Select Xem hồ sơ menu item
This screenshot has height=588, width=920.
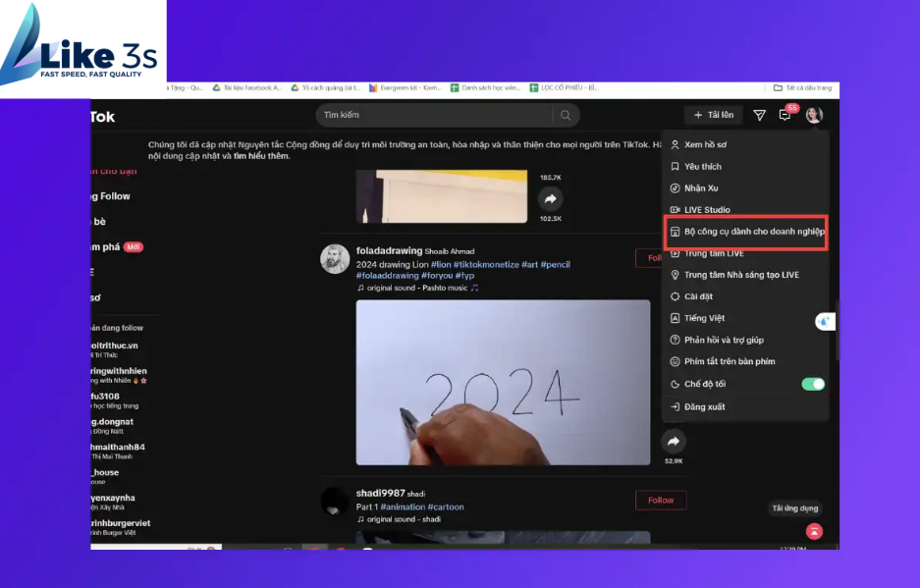pyautogui.click(x=745, y=144)
